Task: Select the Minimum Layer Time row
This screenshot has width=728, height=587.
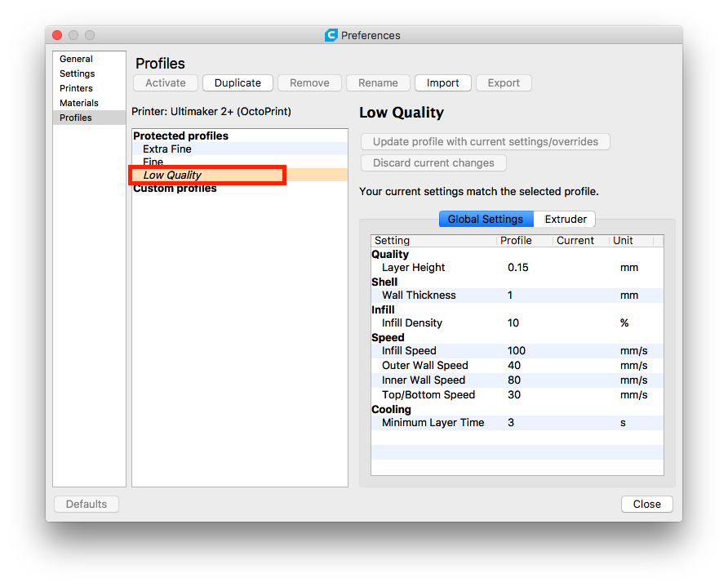Action: [517, 423]
